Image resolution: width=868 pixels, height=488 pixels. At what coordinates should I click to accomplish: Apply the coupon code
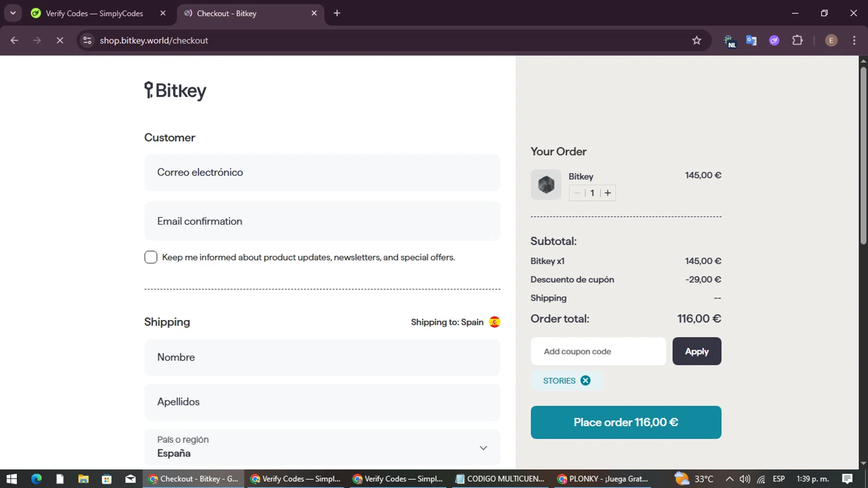pos(697,351)
